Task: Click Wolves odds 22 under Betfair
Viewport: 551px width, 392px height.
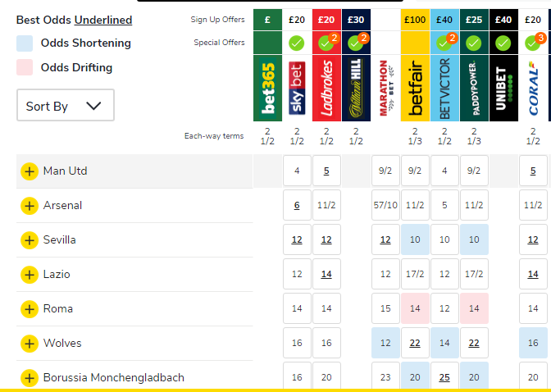Action: [415, 344]
